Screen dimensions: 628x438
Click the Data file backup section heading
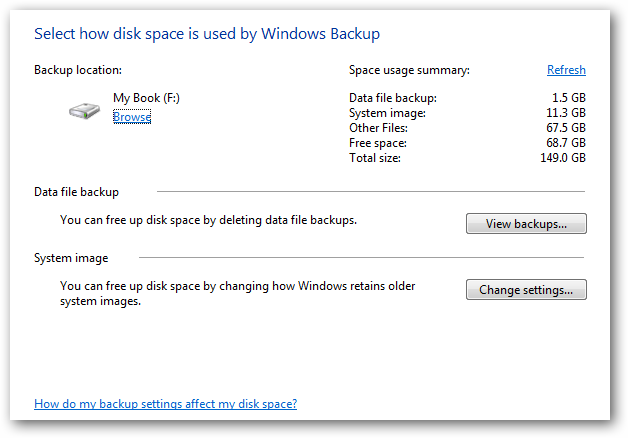click(x=76, y=192)
